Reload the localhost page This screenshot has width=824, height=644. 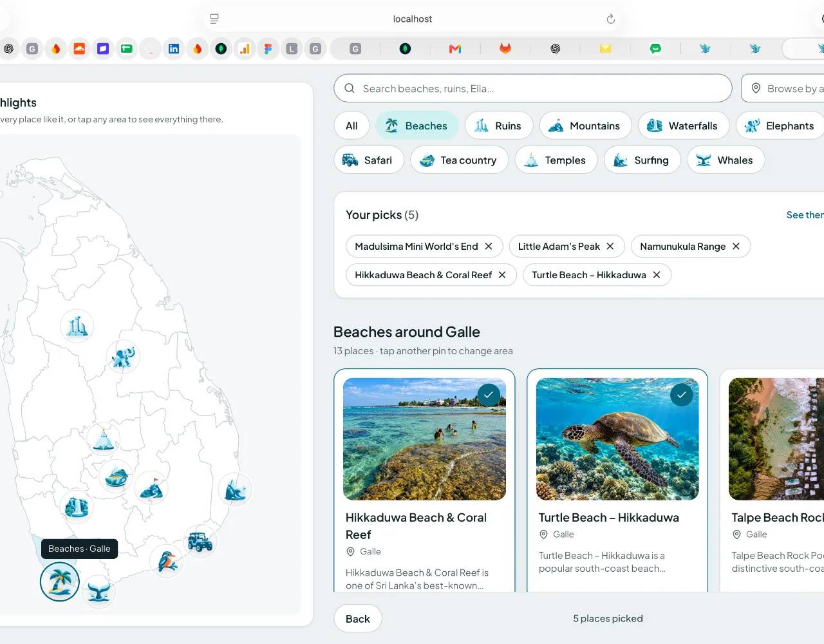(x=611, y=19)
